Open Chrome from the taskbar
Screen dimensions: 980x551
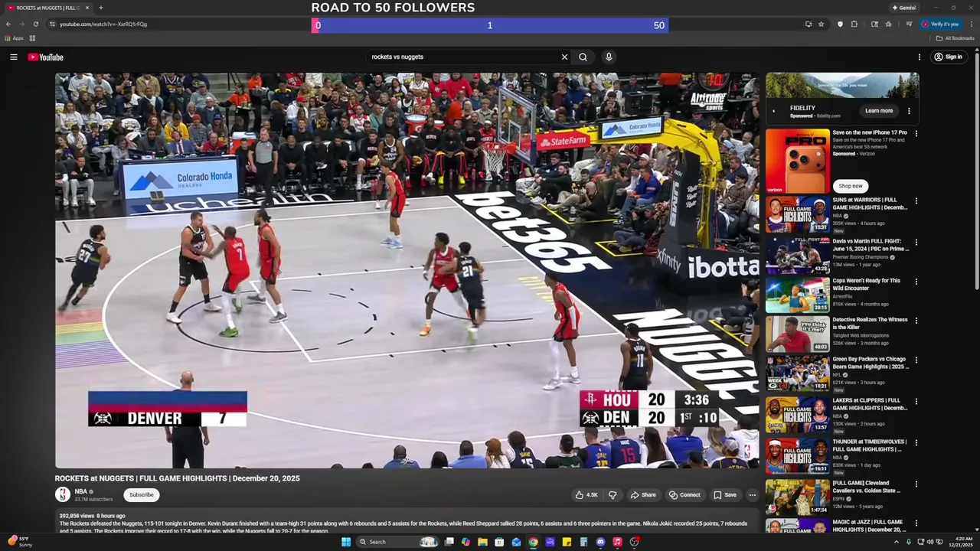click(533, 542)
